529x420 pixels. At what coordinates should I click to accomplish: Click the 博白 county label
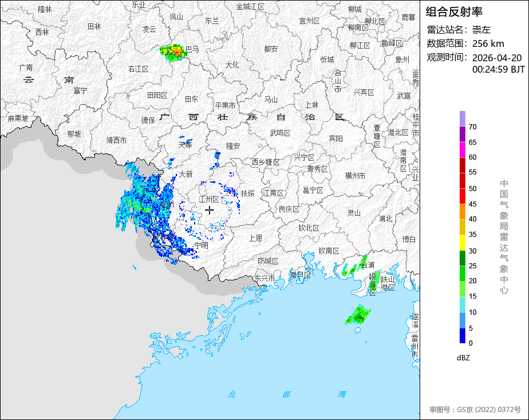409,239
